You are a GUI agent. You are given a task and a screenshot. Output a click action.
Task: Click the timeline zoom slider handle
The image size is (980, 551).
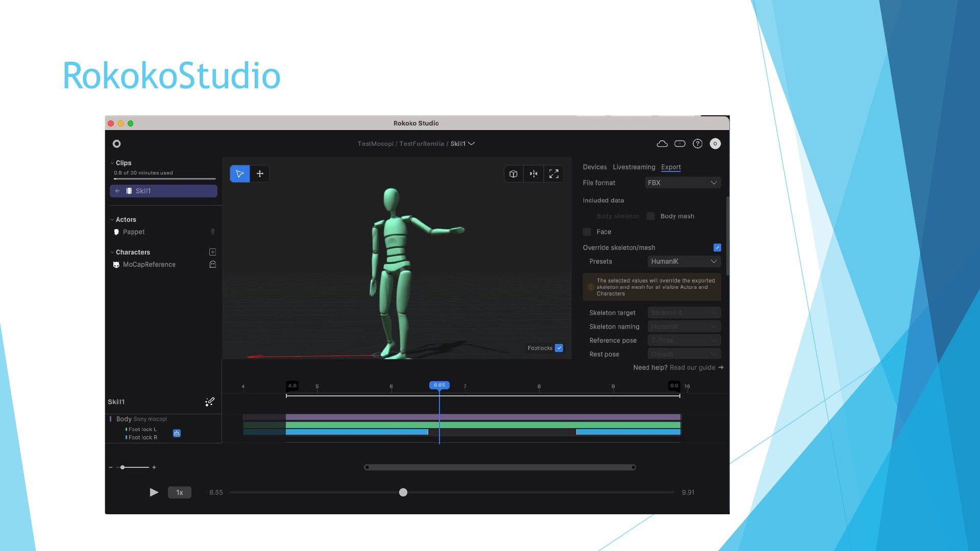click(x=122, y=467)
